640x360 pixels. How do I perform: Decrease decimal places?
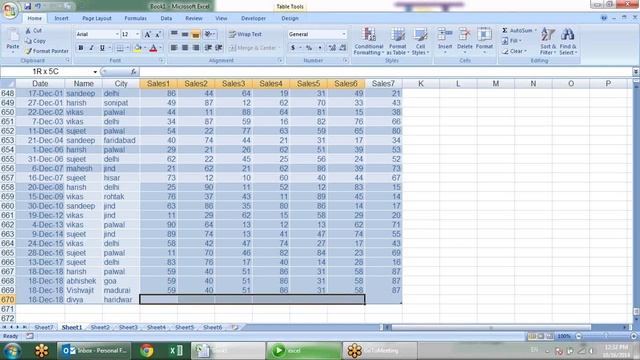343,48
